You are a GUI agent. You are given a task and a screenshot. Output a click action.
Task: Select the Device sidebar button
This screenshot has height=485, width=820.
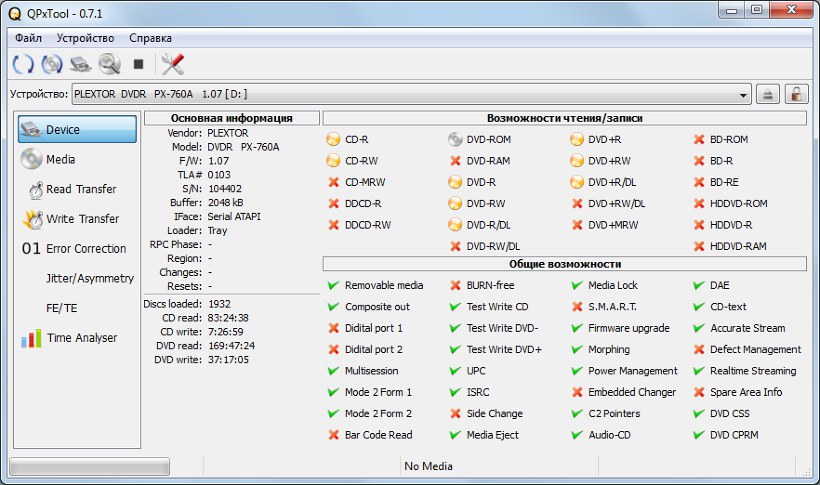coord(78,129)
